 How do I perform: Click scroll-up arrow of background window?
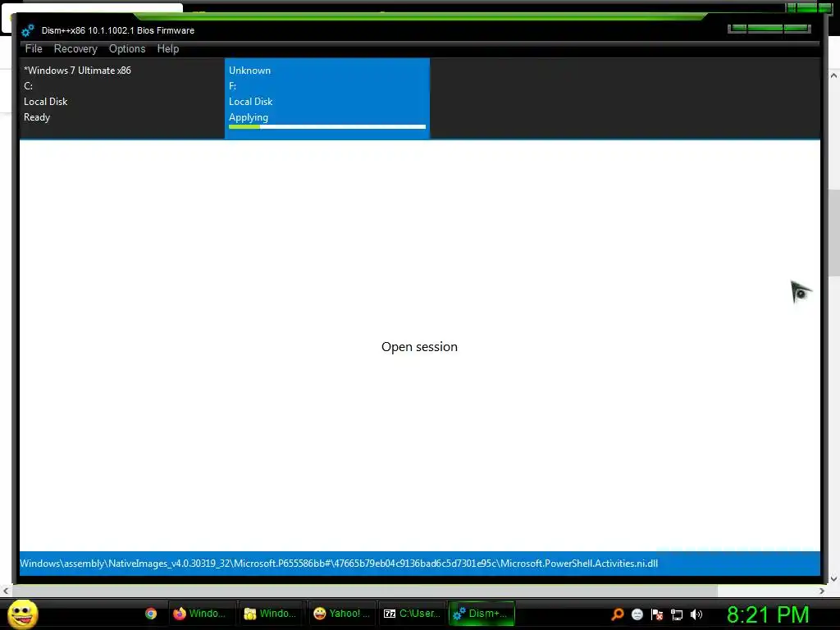point(833,75)
